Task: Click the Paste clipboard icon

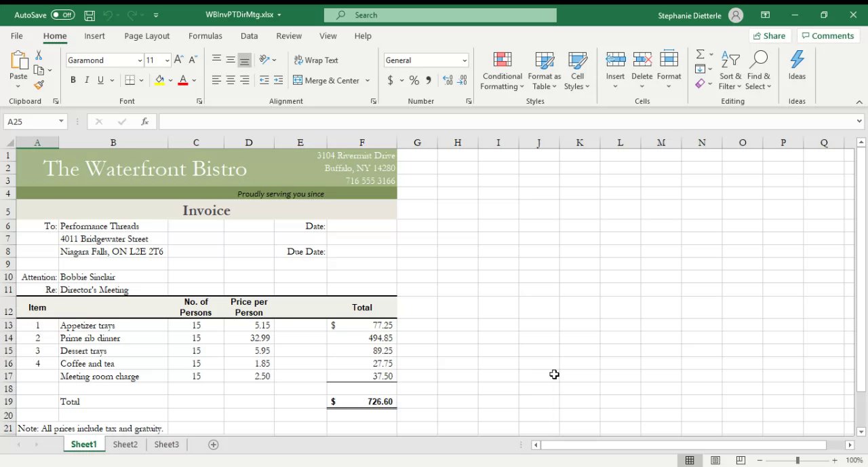Action: coord(18,61)
